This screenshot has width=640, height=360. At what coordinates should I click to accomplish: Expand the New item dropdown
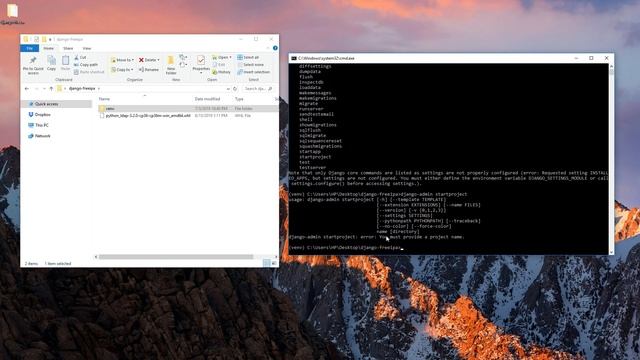183,58
